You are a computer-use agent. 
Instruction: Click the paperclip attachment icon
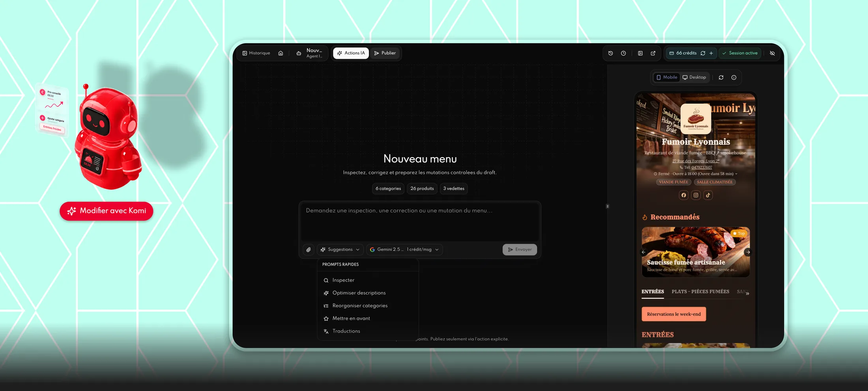point(309,249)
